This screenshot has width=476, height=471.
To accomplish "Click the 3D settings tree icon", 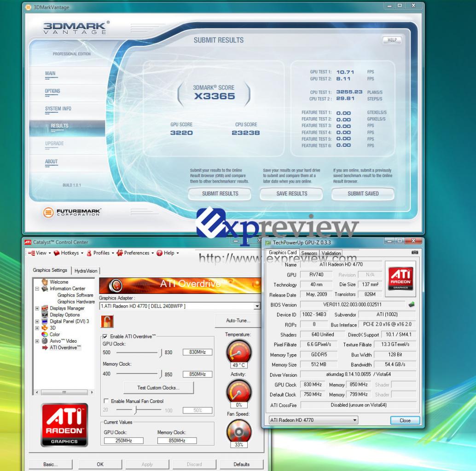I will coord(45,328).
